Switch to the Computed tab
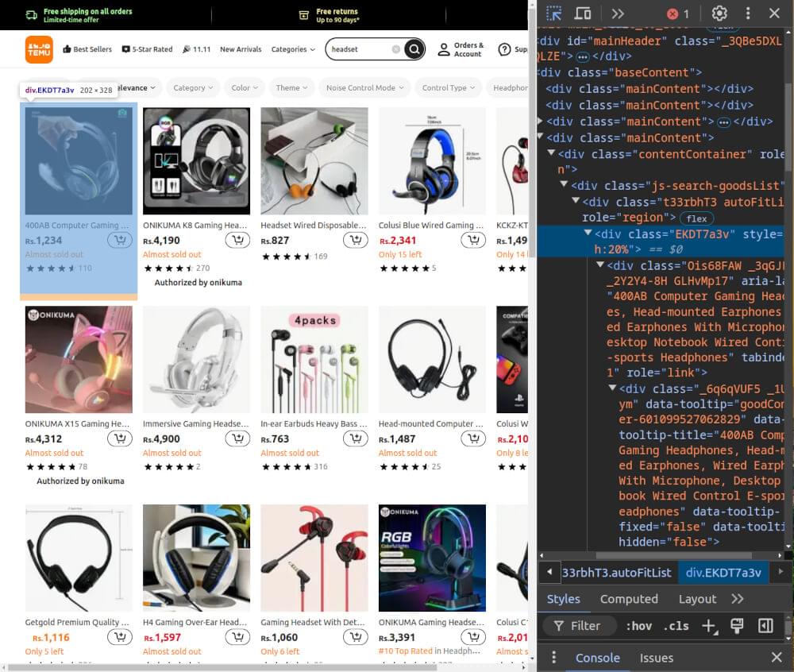This screenshot has width=794, height=672. pyautogui.click(x=629, y=599)
